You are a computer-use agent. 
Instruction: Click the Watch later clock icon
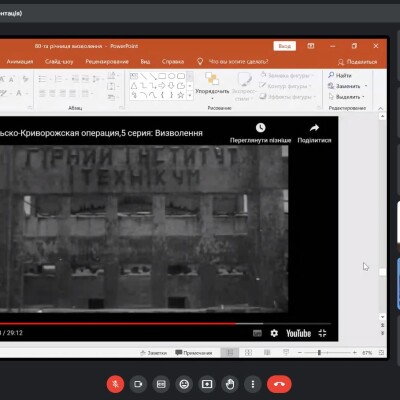[260, 128]
